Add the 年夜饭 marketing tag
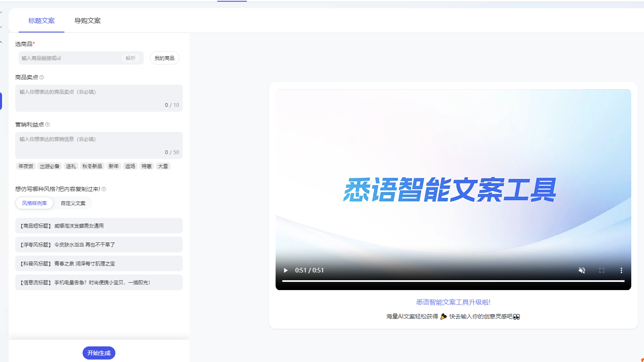Screen dimensions: 644x362 pyautogui.click(x=26, y=166)
